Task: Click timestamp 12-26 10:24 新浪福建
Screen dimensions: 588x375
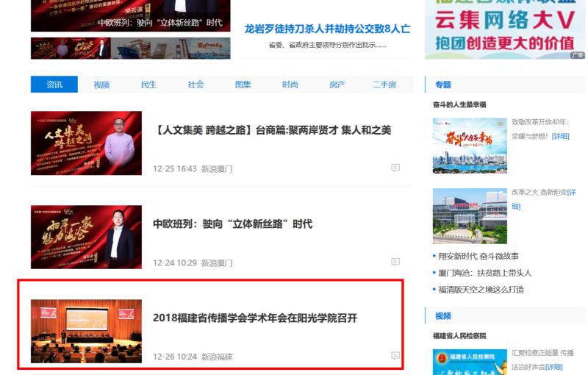Action: [x=193, y=357]
